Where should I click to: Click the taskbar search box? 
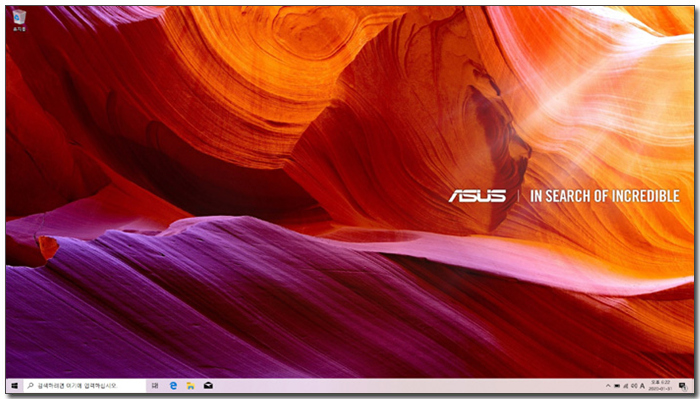(84, 385)
